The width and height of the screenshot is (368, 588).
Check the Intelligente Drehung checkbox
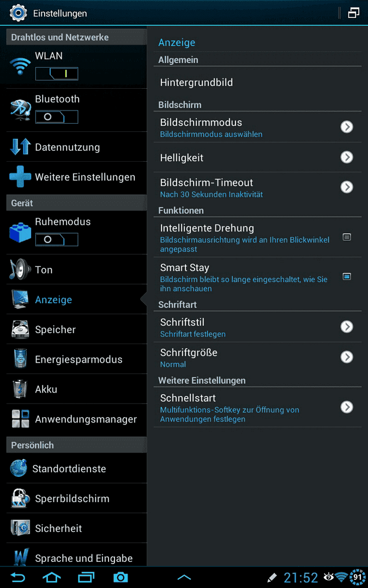point(347,237)
